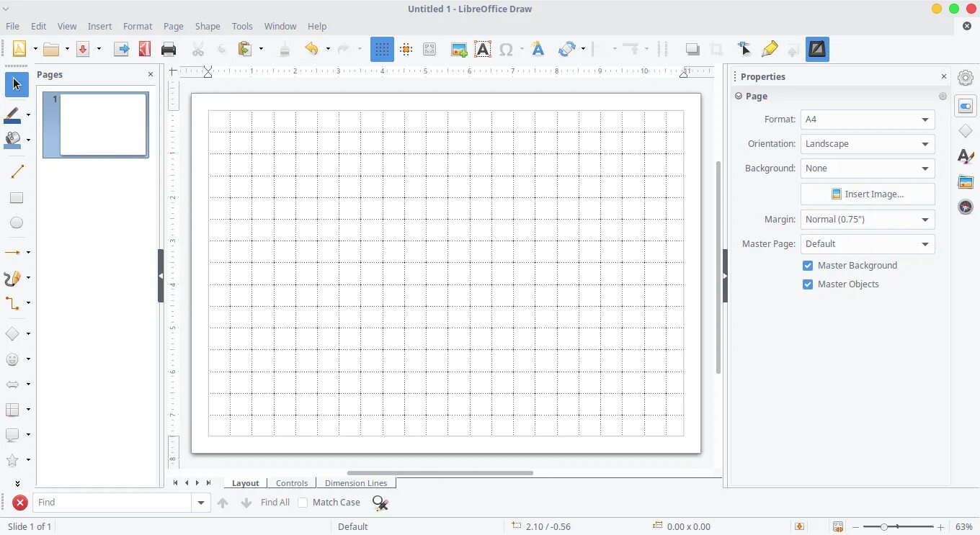Click the Open folder icon
This screenshot has height=535, width=980.
point(51,49)
